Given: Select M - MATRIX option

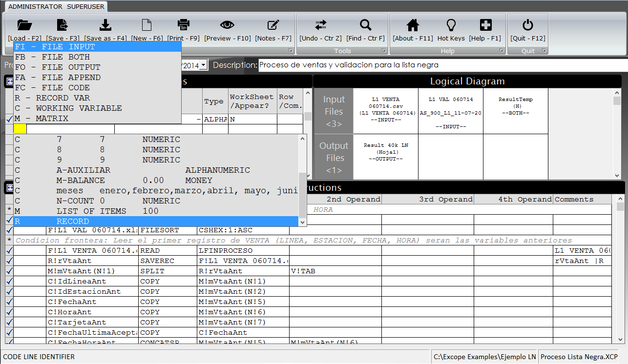Looking at the screenshot, I should [97, 119].
